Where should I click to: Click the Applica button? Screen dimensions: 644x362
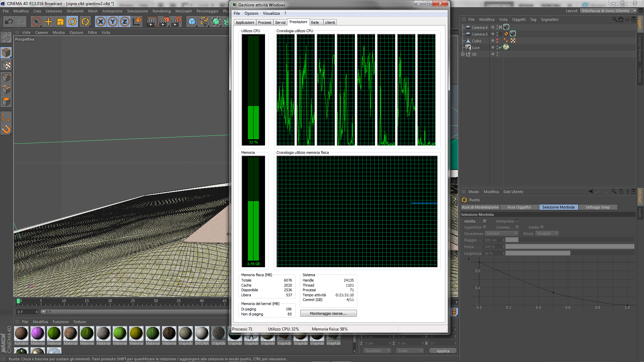pyautogui.click(x=443, y=351)
